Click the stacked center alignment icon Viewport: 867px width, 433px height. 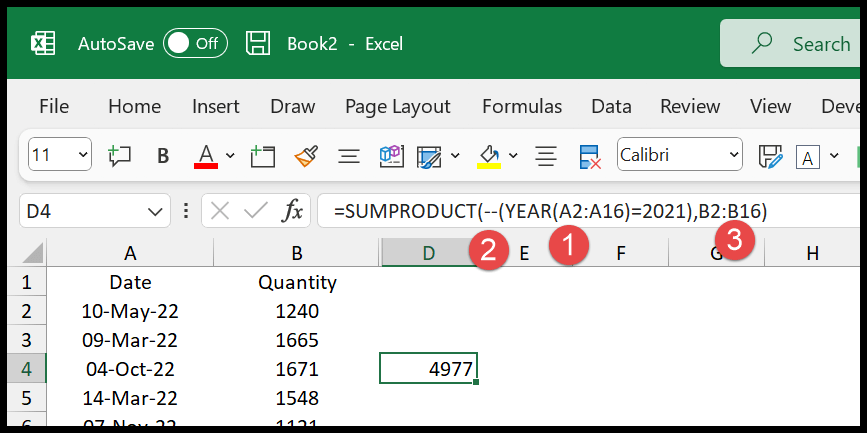(546, 156)
